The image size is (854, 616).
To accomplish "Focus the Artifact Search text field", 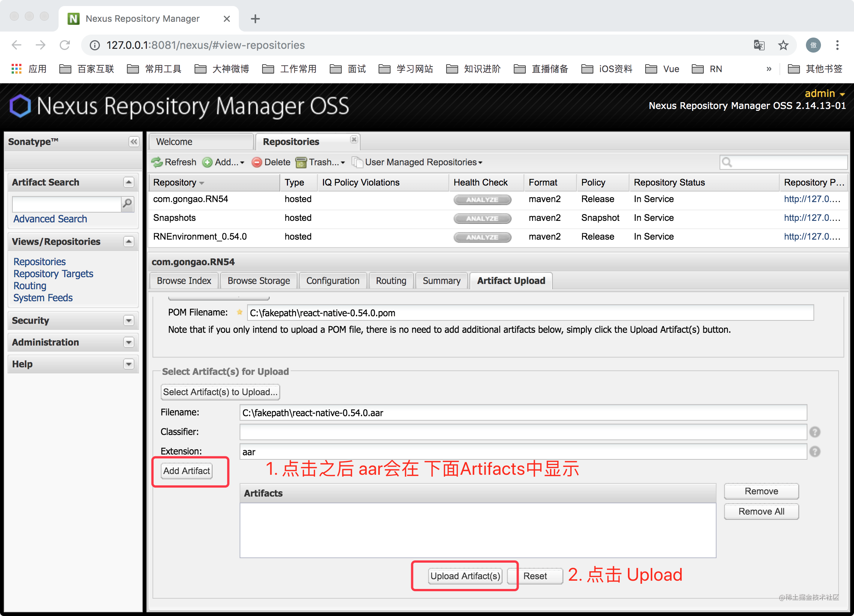I will (x=66, y=204).
